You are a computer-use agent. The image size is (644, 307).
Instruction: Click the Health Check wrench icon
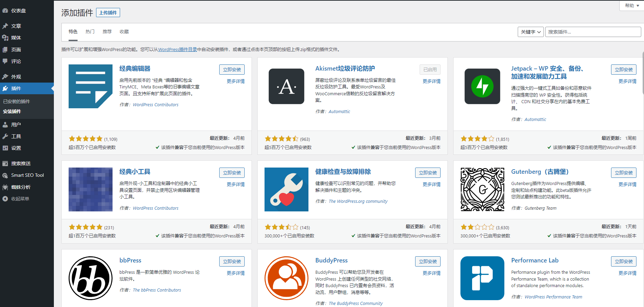click(286, 189)
